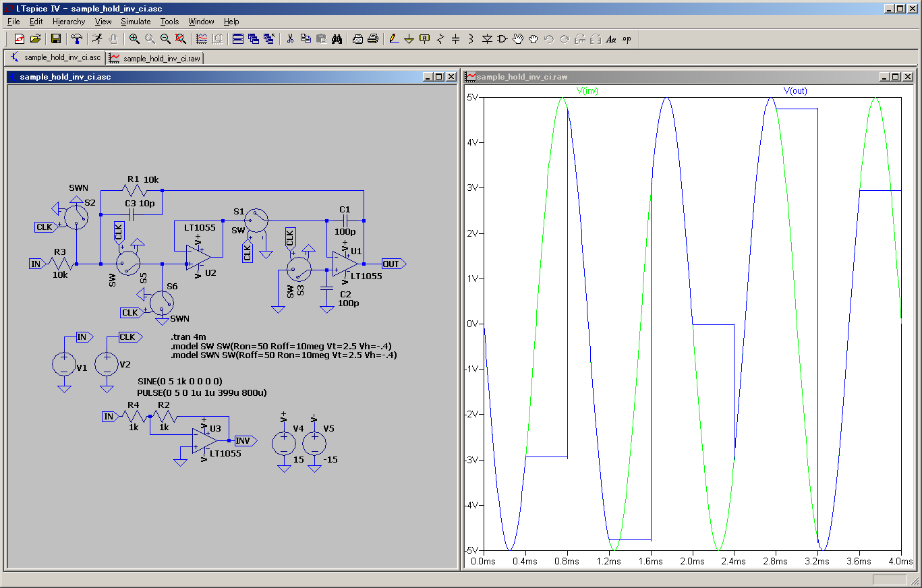This screenshot has width=922, height=588.
Task: Open the SPICE directive .op tool
Action: tap(627, 39)
